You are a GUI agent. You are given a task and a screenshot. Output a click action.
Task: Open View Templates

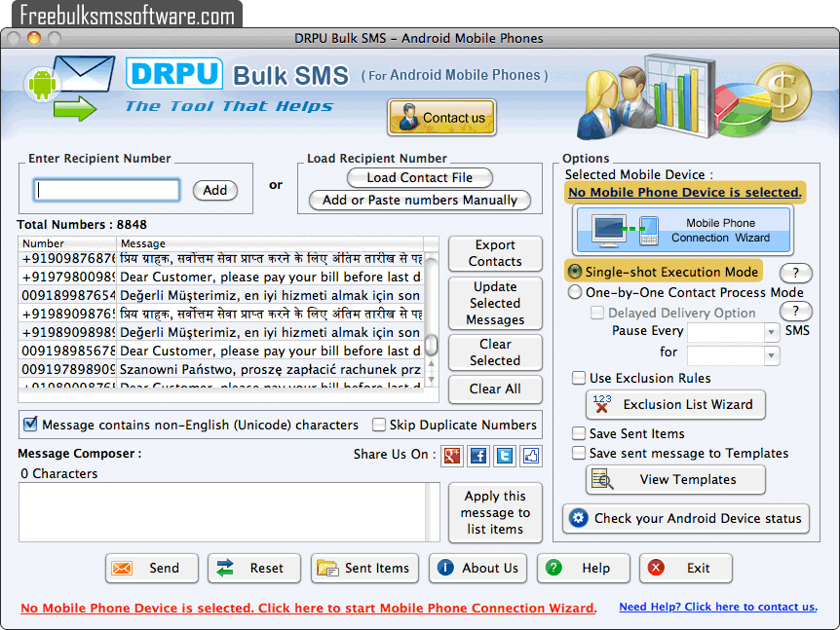point(675,479)
